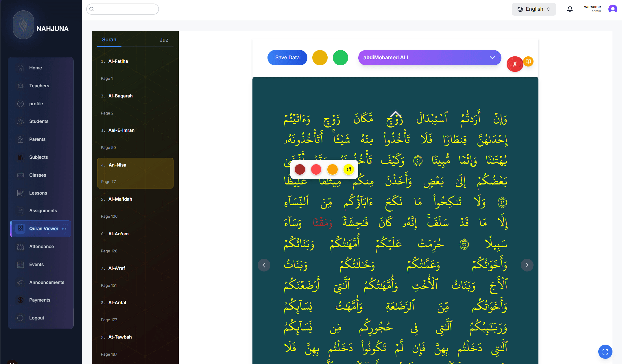The image size is (622, 364).
Task: Select Al-Ma'idah surah
Action: click(x=120, y=199)
